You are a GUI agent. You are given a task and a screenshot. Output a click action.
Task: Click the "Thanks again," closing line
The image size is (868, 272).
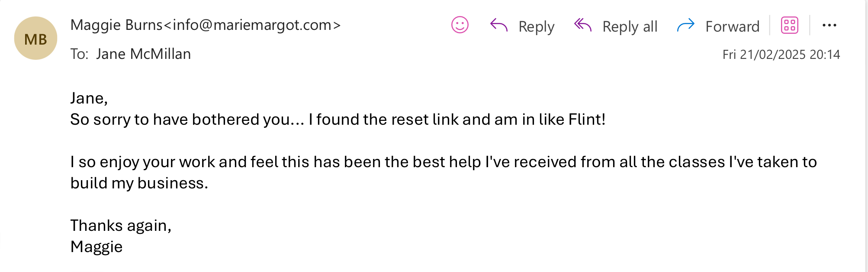tap(121, 226)
